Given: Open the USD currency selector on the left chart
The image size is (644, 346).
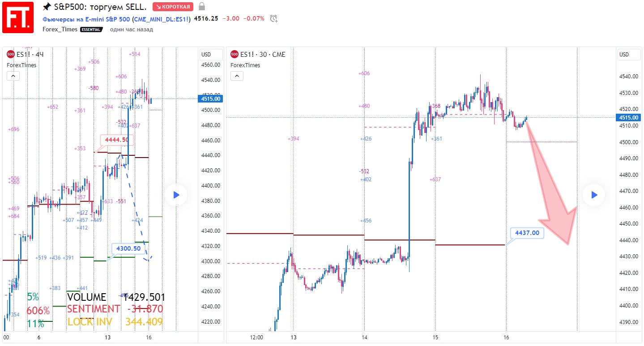Looking at the screenshot, I should [211, 55].
